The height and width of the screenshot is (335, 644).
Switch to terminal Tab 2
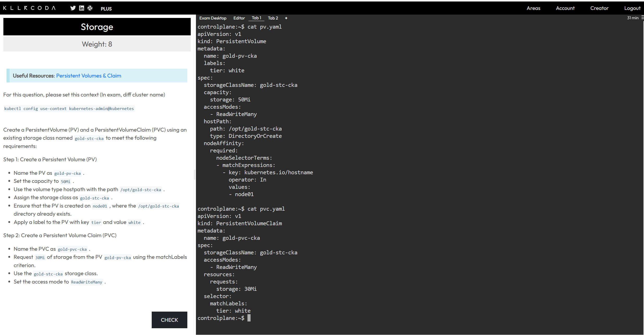pos(273,18)
